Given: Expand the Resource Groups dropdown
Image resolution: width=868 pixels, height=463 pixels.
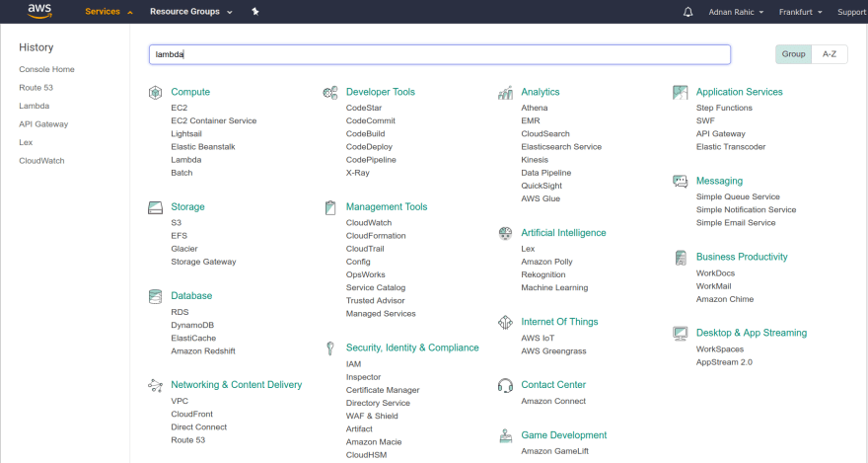Looking at the screenshot, I should coord(190,12).
